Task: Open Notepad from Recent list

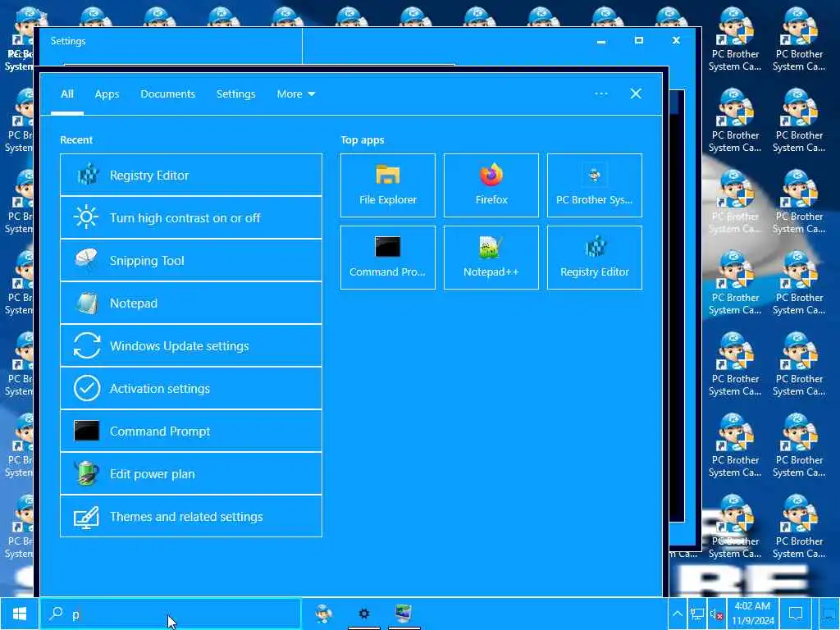Action: 190,304
